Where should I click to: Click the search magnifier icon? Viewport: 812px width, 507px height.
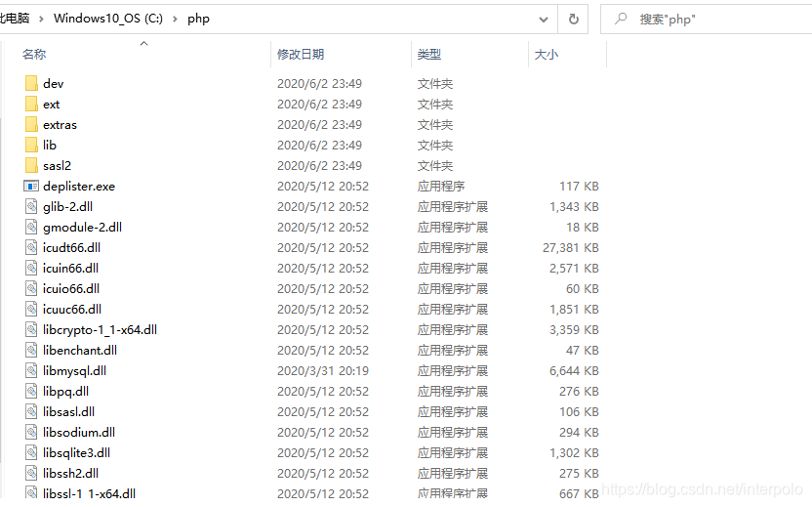click(x=621, y=20)
